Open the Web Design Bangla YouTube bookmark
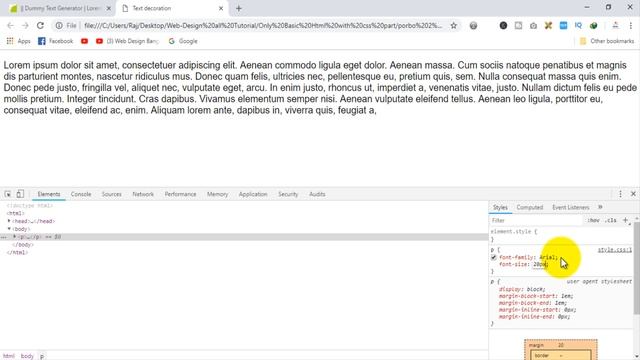Image resolution: width=640 pixels, height=360 pixels. (127, 41)
